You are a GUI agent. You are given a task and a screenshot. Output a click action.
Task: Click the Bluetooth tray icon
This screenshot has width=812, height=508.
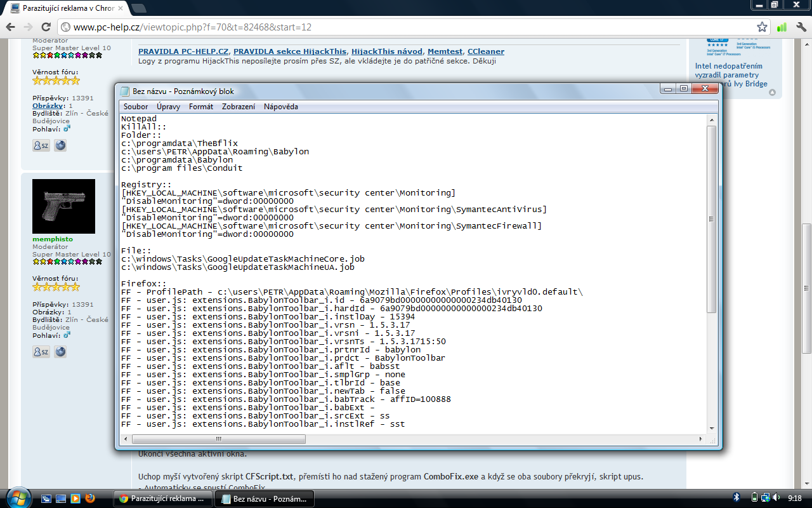737,498
